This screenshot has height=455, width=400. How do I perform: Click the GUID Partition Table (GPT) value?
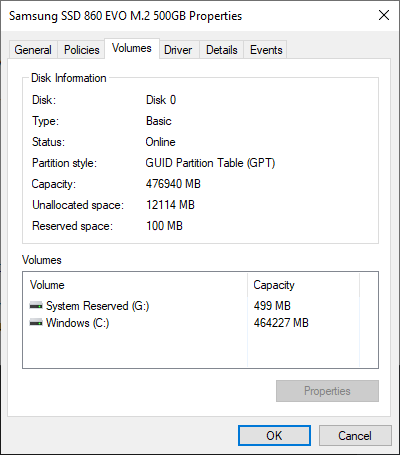click(210, 163)
